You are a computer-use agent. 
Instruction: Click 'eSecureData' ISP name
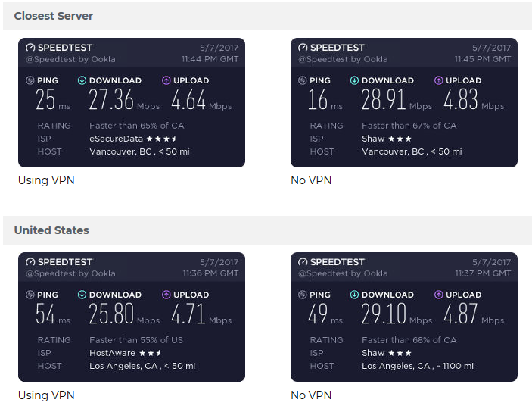[x=116, y=139]
